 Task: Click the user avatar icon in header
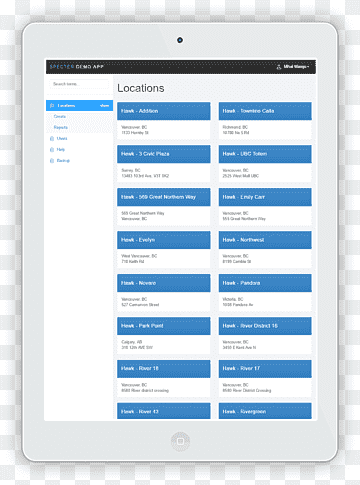(279, 67)
